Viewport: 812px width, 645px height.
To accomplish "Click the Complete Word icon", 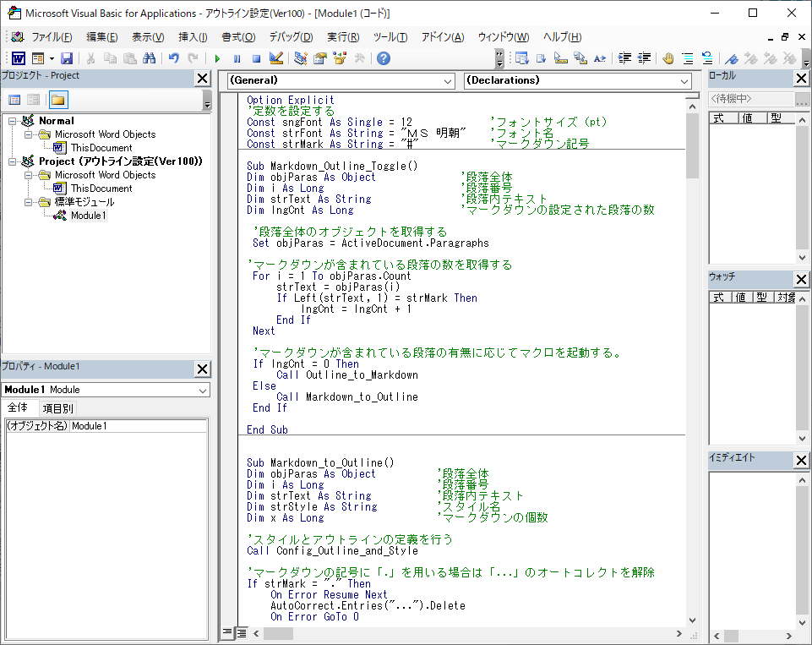I will coord(600,58).
